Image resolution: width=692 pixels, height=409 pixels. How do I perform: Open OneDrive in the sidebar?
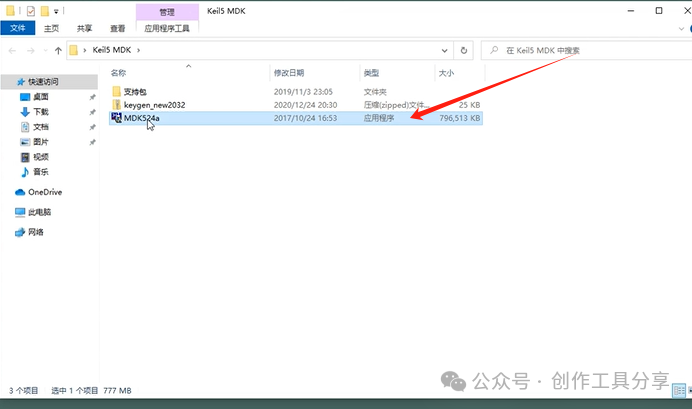(45, 192)
